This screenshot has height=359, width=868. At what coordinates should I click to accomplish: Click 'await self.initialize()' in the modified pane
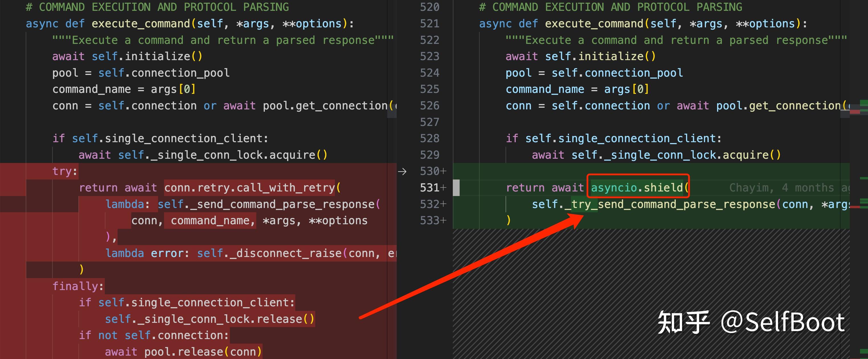click(x=581, y=56)
